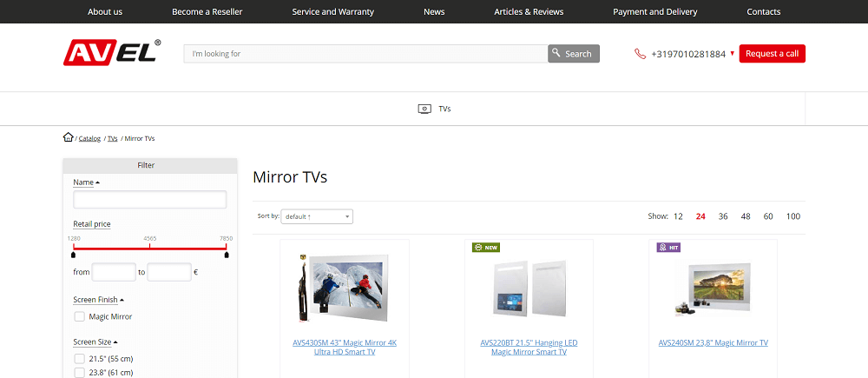Click the AVS220BT product thumbnail
This screenshot has height=378, width=868.
[x=529, y=288]
